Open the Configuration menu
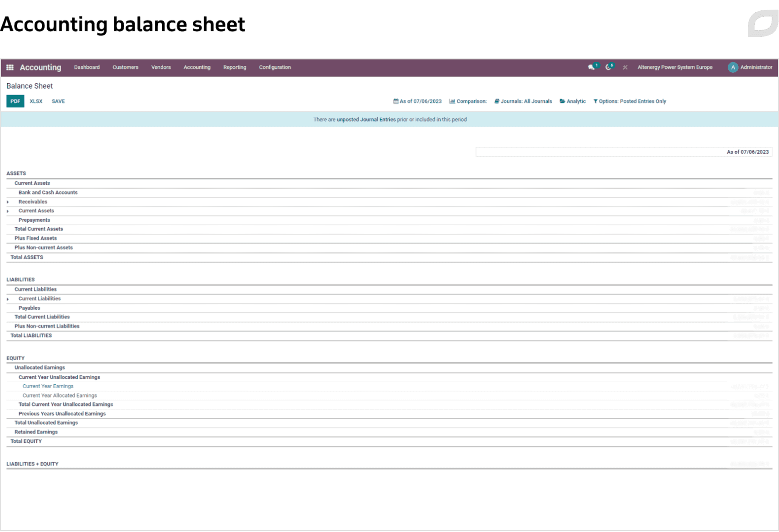Image resolution: width=779 pixels, height=532 pixels. point(275,67)
